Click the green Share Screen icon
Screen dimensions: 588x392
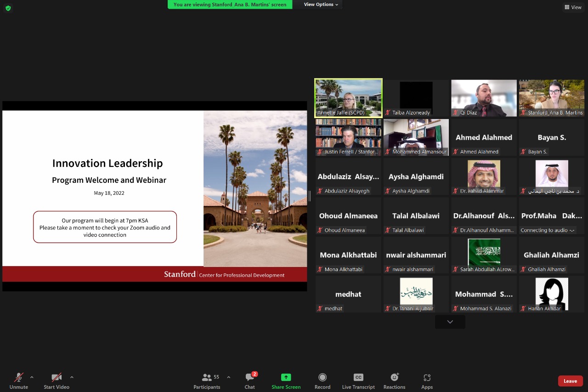[286, 377]
